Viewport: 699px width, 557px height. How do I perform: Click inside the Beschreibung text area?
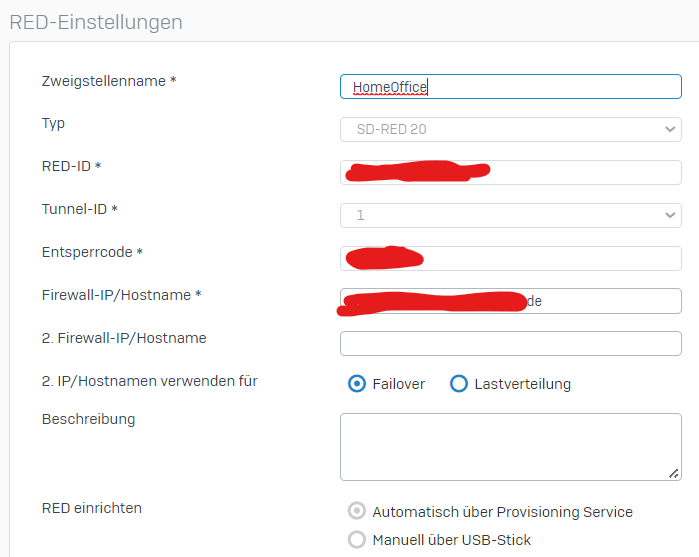[x=510, y=447]
